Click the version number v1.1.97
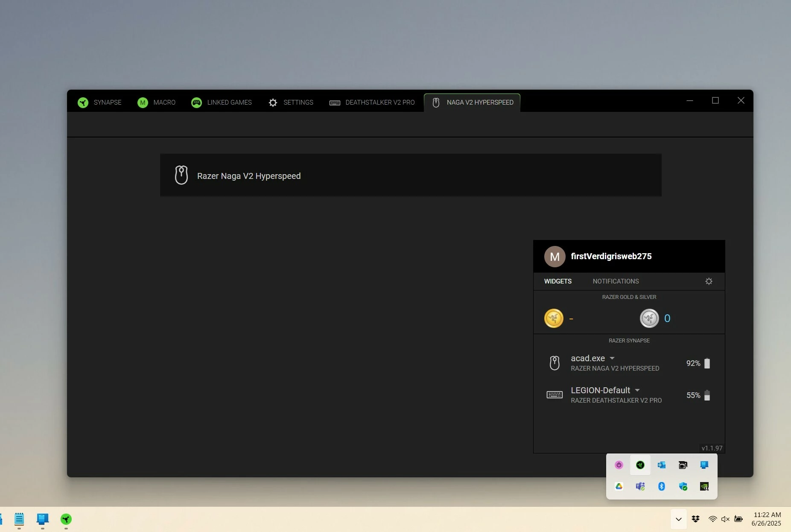 pos(712,448)
